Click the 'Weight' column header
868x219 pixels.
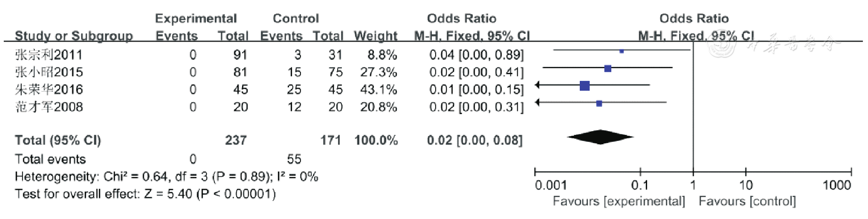[x=375, y=36]
